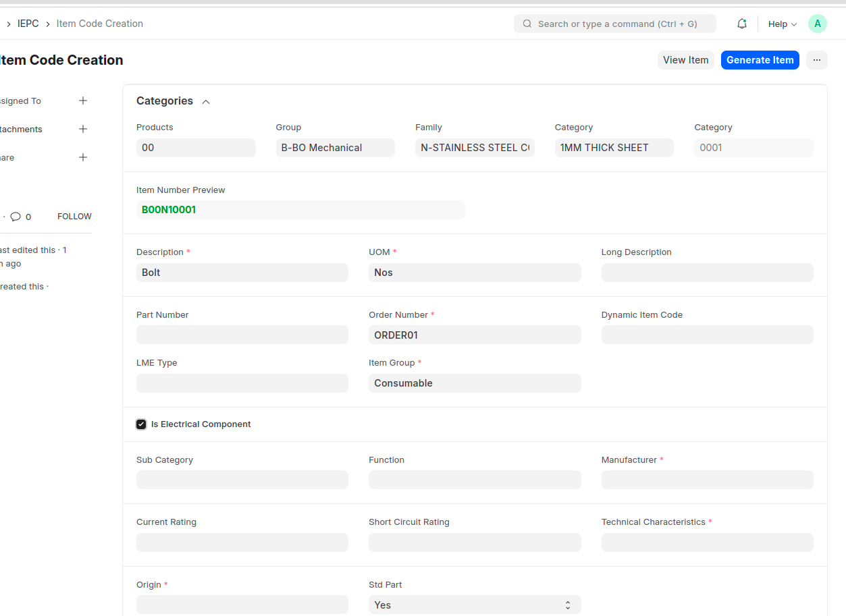This screenshot has height=616, width=846.
Task: Click plus icon to share document
Action: (83, 157)
